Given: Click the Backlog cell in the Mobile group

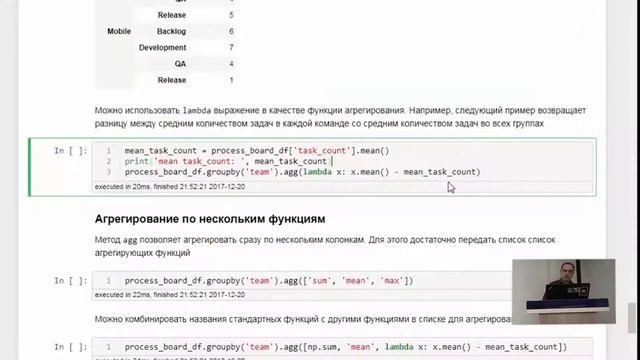Looking at the screenshot, I should [x=171, y=31].
